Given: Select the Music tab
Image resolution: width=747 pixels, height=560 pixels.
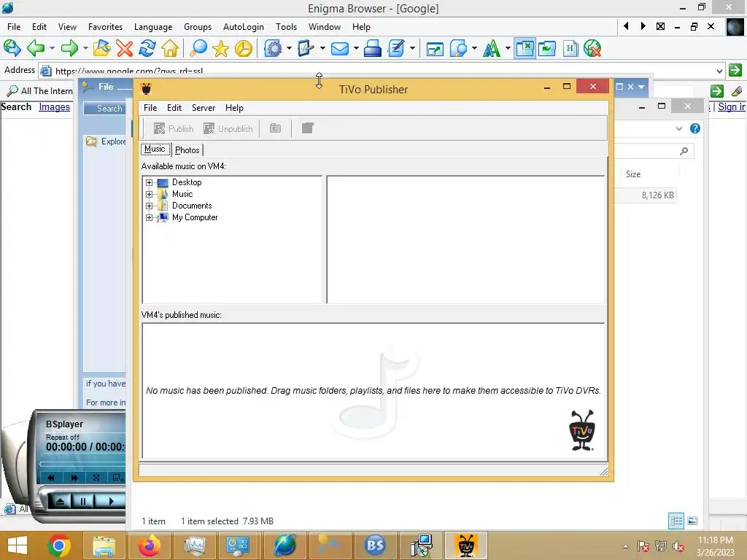Looking at the screenshot, I should pyautogui.click(x=155, y=149).
